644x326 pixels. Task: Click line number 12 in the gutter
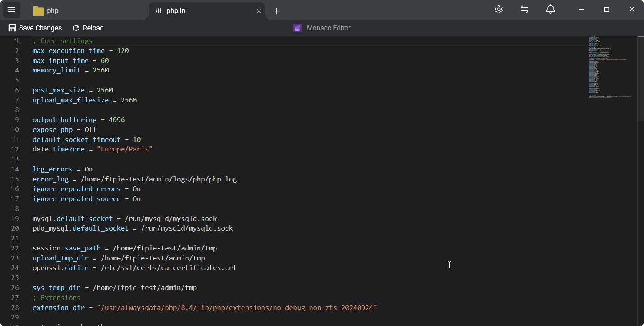(x=15, y=149)
